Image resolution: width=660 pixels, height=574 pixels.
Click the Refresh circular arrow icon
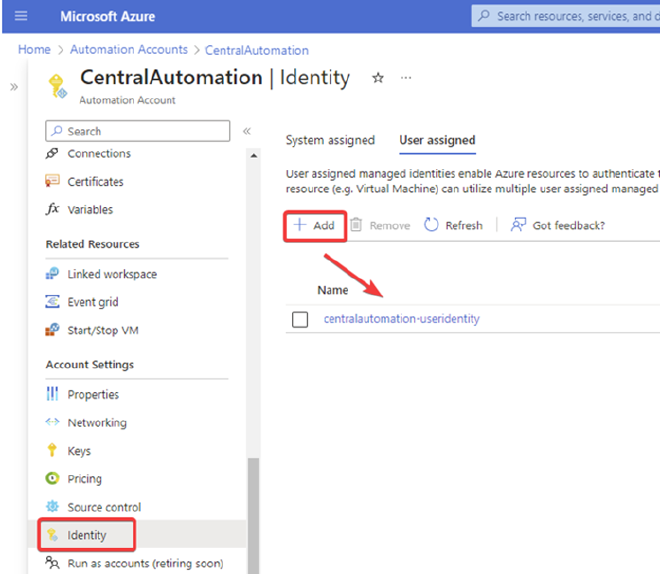[x=431, y=225]
